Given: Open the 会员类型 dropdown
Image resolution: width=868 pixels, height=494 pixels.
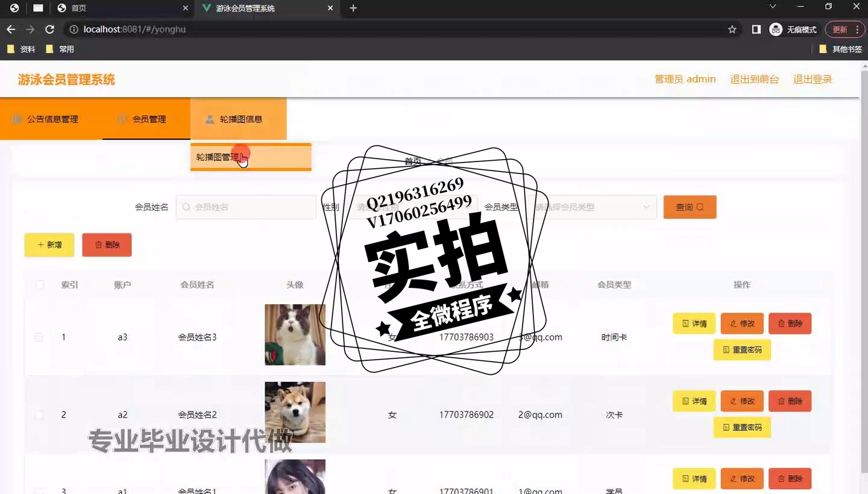Looking at the screenshot, I should pyautogui.click(x=591, y=207).
